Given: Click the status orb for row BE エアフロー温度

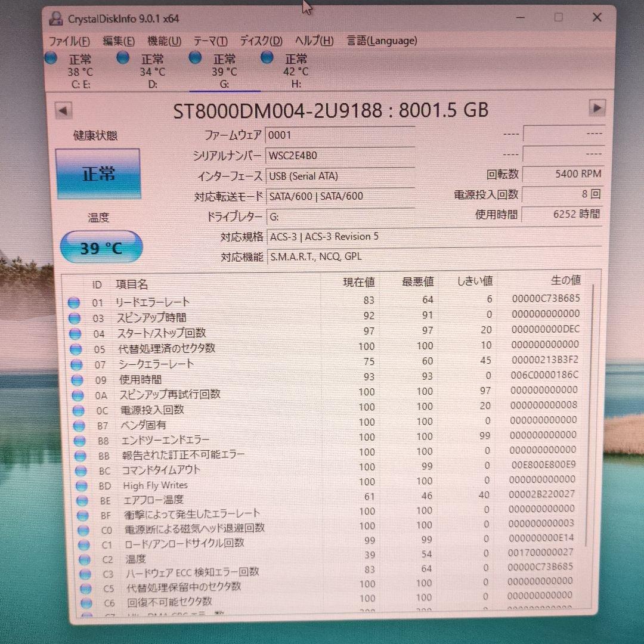Looking at the screenshot, I should (82, 501).
